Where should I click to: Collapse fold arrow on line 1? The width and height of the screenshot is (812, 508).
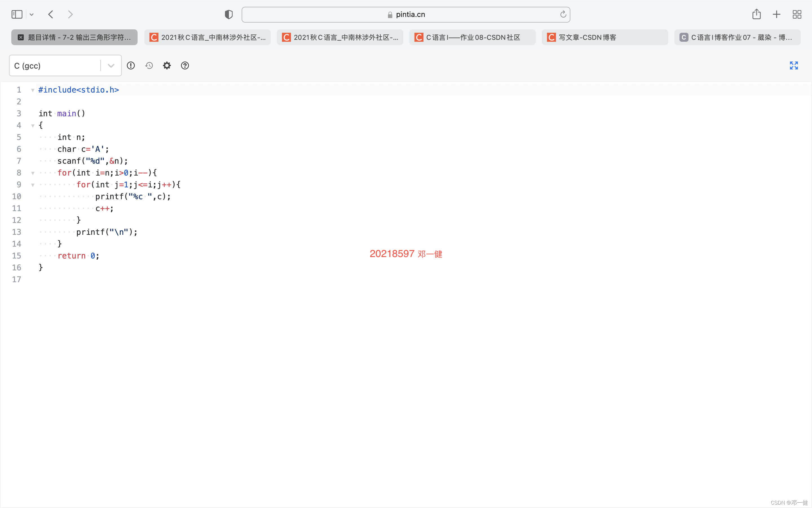32,90
